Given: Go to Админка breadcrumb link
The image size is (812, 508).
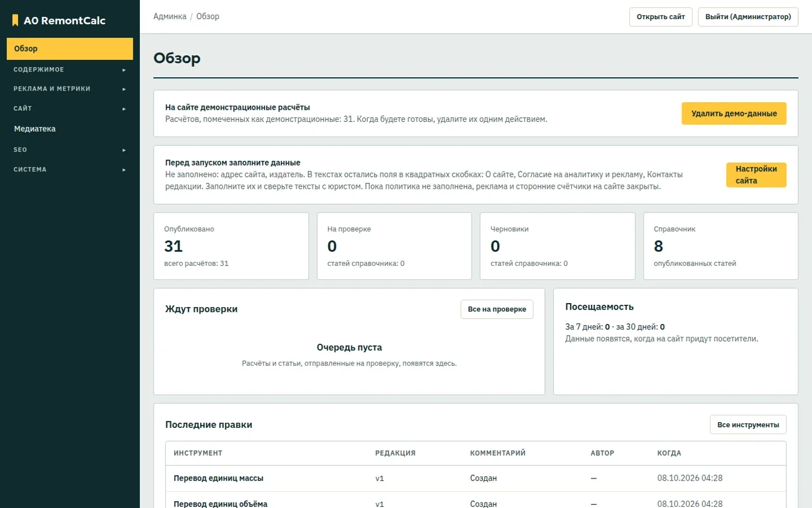Looking at the screenshot, I should tap(170, 16).
